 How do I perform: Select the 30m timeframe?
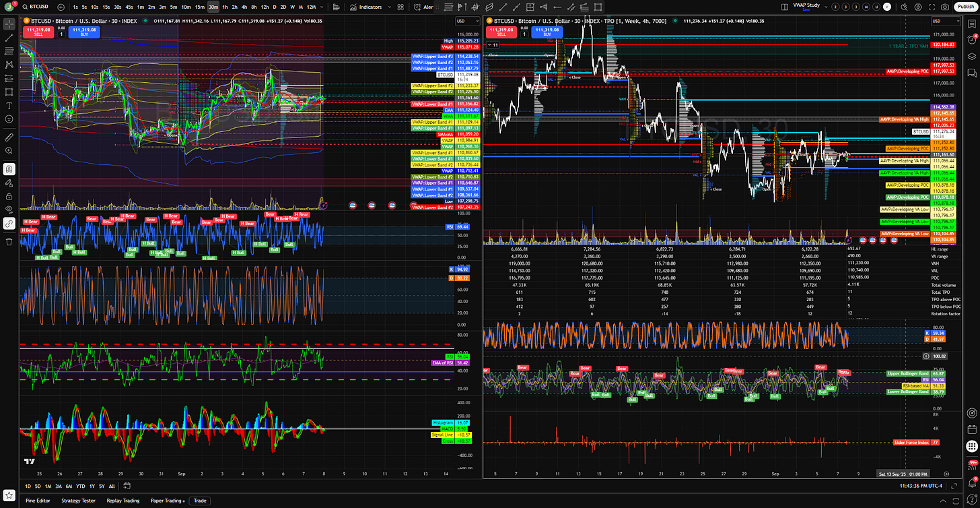(x=213, y=7)
